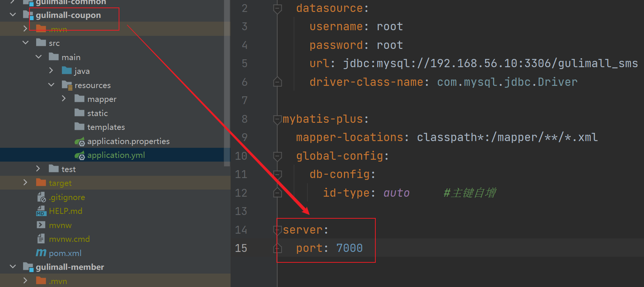
Task: Click the templates folder icon
Action: click(x=79, y=127)
